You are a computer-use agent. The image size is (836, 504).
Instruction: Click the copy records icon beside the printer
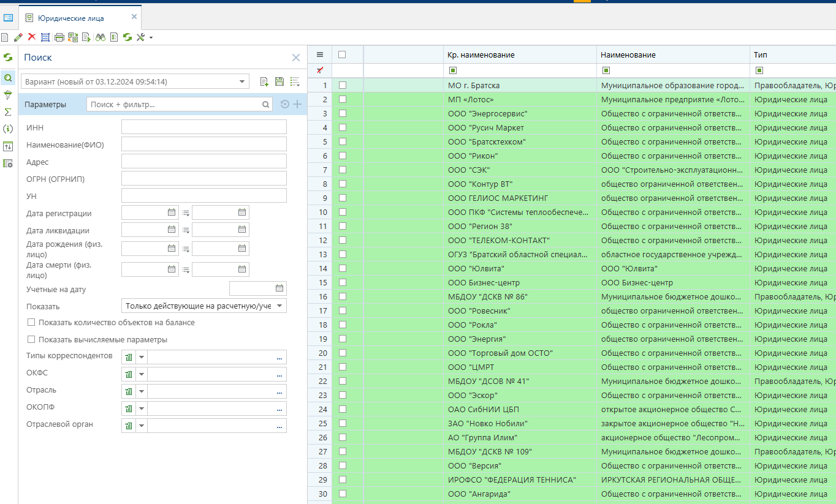(x=73, y=37)
